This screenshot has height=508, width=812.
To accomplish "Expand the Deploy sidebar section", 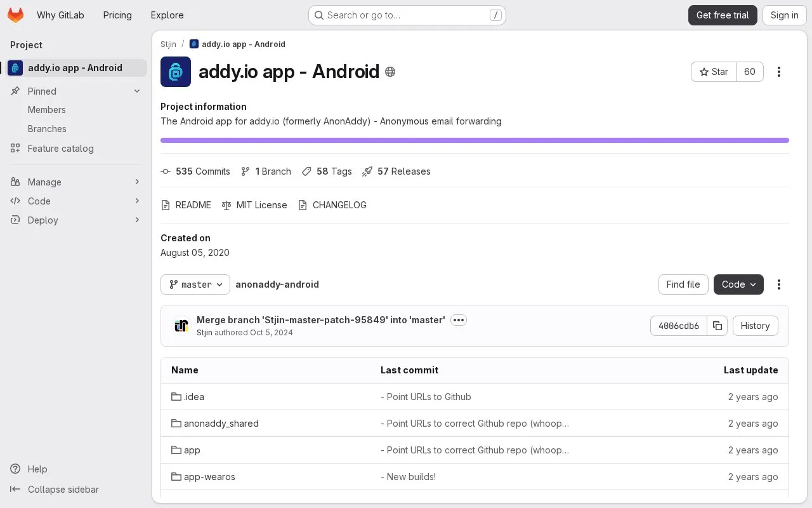I will coord(76,220).
